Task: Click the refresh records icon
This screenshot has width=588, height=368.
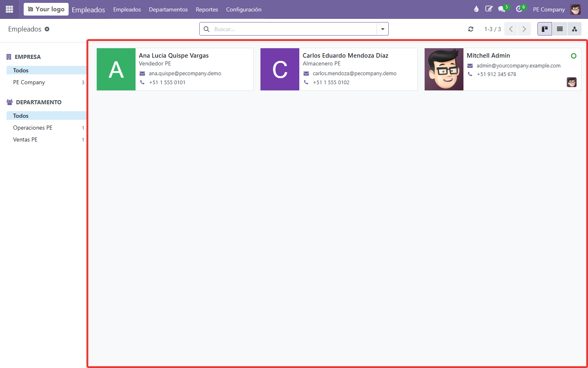Action: [x=471, y=29]
